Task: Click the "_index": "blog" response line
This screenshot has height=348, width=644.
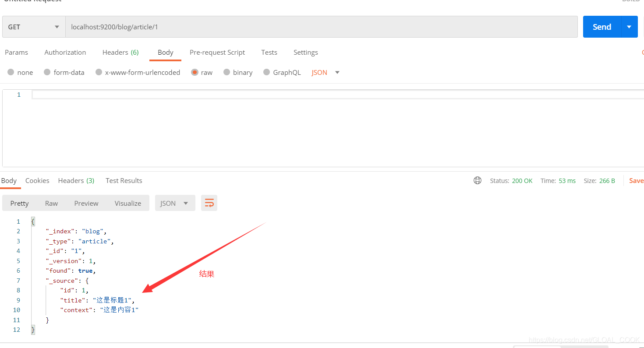Action: pyautogui.click(x=76, y=231)
